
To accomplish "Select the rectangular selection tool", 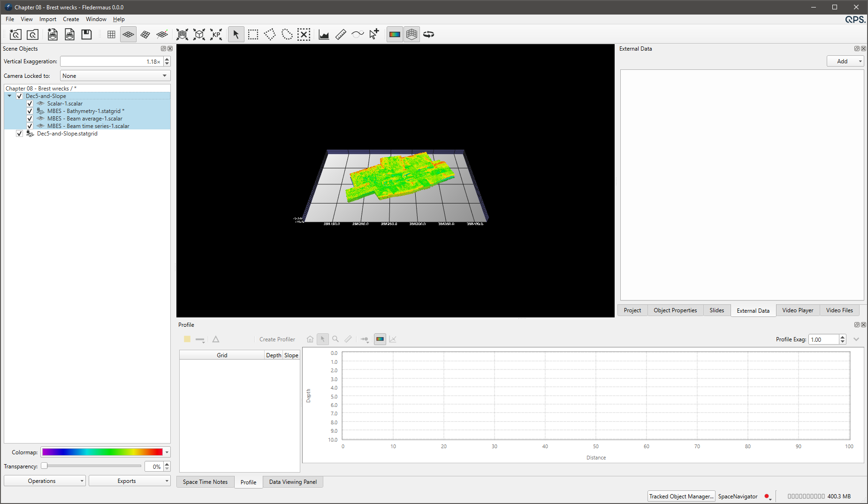I will pos(253,34).
